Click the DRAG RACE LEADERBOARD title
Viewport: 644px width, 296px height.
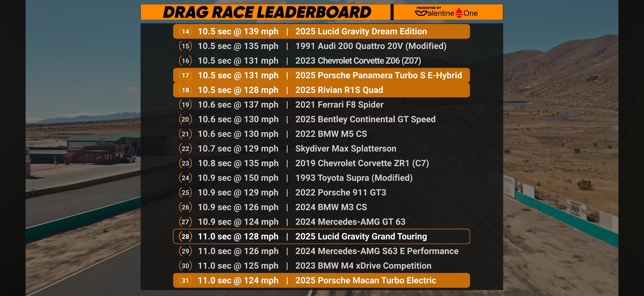point(267,12)
